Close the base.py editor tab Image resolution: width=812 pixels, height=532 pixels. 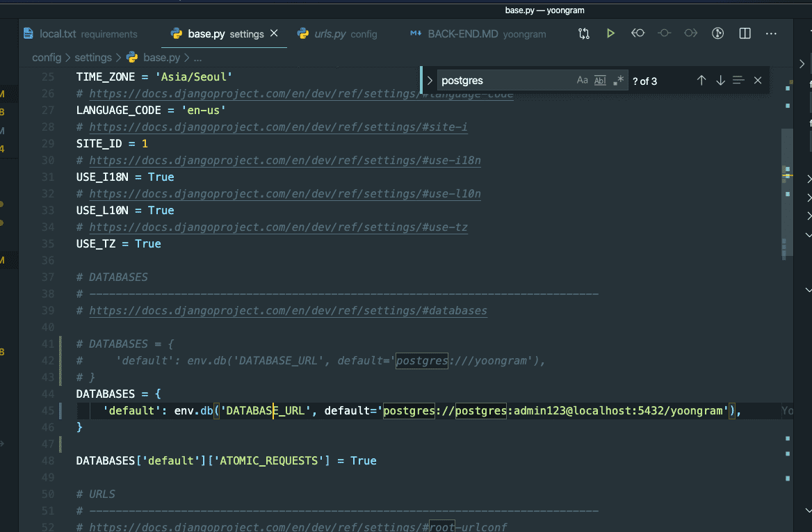coord(274,33)
